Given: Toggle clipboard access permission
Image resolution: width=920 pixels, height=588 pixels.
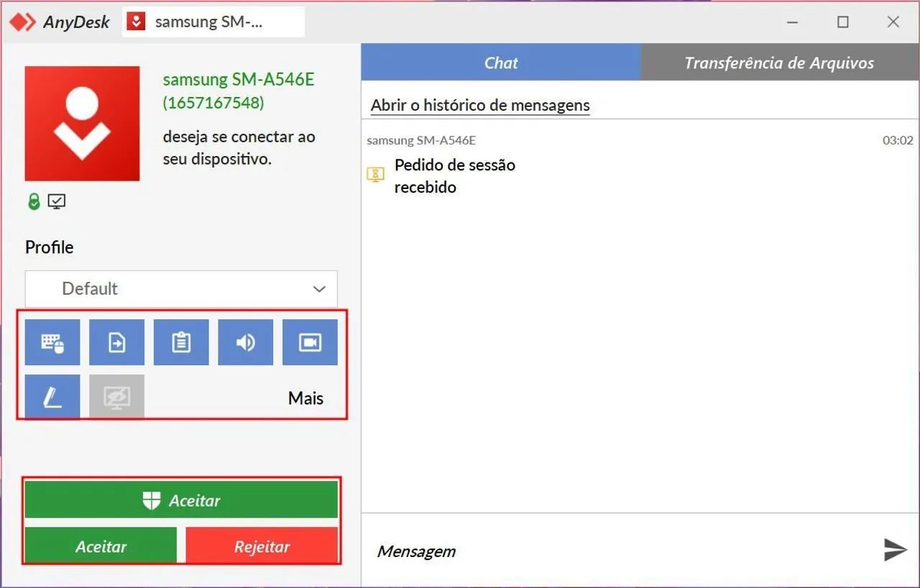Looking at the screenshot, I should [181, 342].
